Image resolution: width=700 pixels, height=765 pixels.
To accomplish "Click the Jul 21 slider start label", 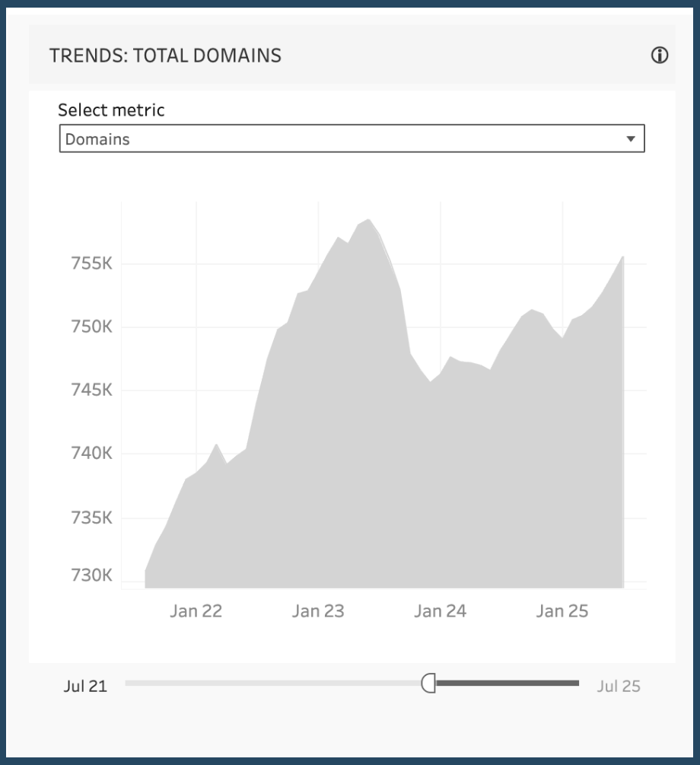I will (85, 686).
